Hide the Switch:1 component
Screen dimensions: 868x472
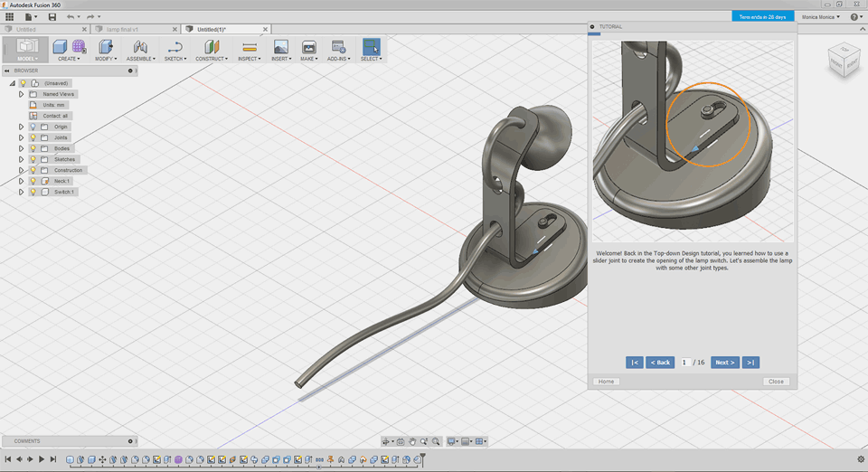coord(33,192)
